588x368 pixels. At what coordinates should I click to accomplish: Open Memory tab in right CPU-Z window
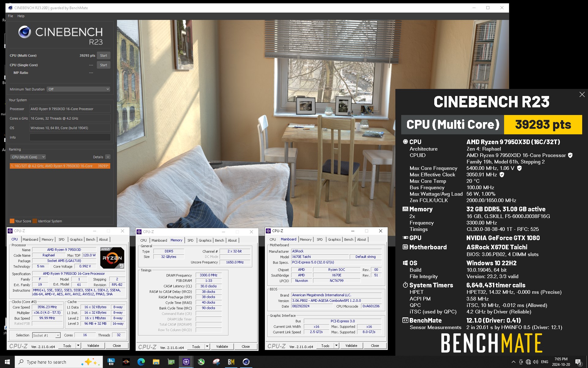click(x=306, y=240)
